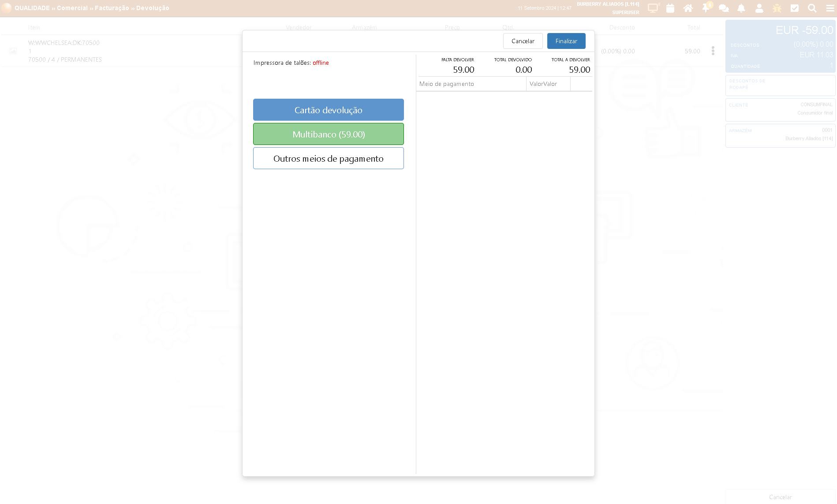
Task: Click the 70500 / 4 / PERMANENTES text
Action: tap(65, 59)
